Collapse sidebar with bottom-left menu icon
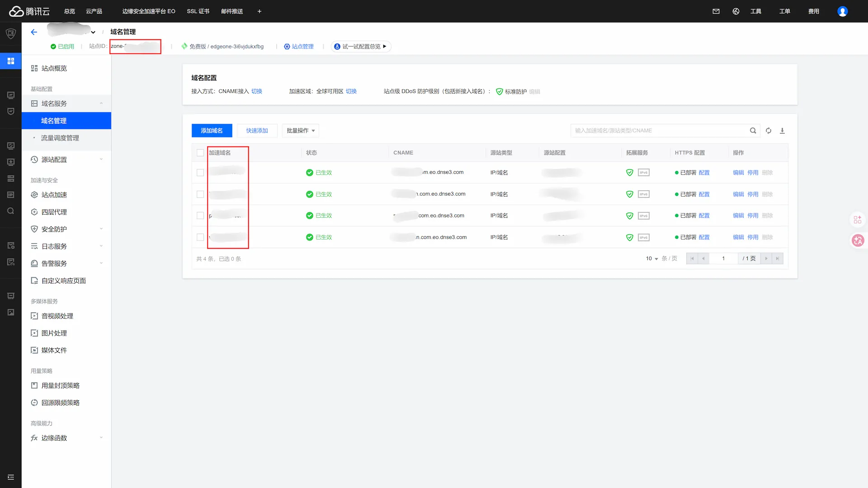 coord(11,477)
